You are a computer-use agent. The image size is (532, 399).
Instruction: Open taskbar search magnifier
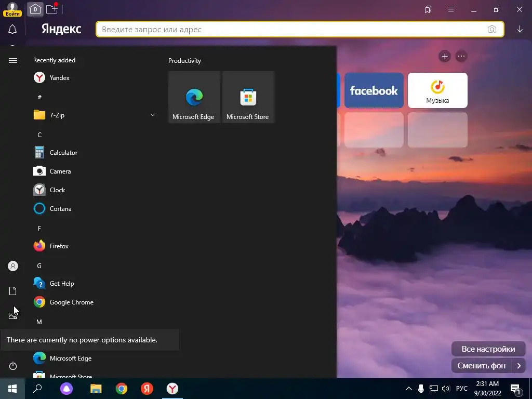click(37, 389)
